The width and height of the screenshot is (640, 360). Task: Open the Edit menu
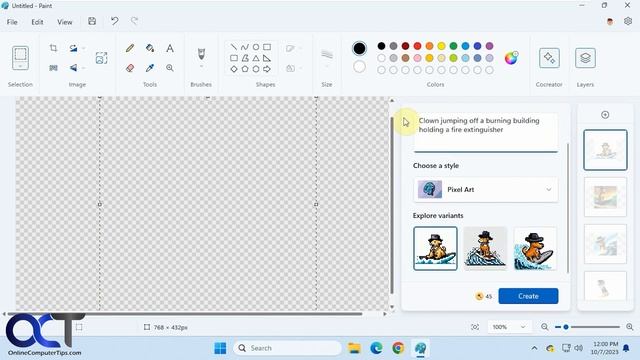(37, 22)
